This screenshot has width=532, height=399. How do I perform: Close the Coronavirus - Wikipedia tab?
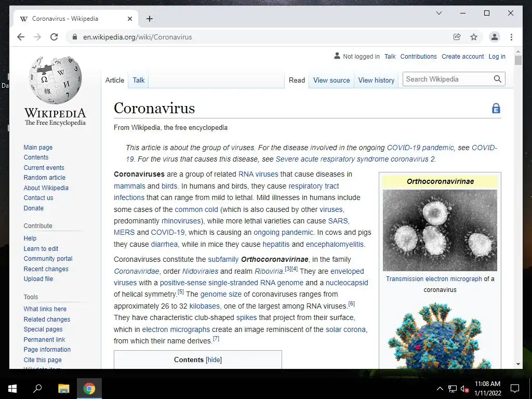pos(129,19)
